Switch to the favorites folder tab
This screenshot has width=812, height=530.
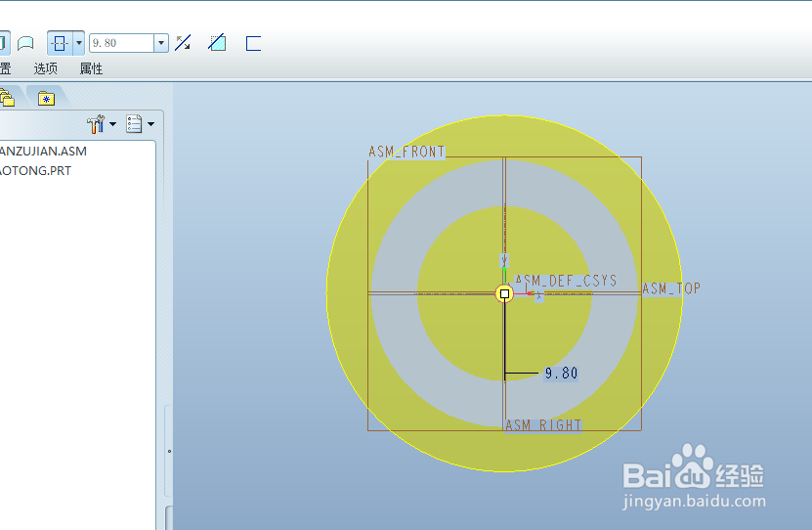(46, 98)
